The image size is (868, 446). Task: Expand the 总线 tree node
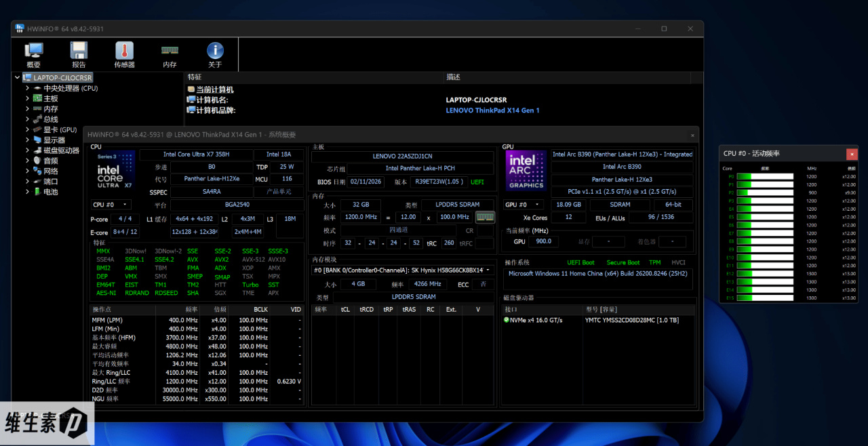point(27,119)
